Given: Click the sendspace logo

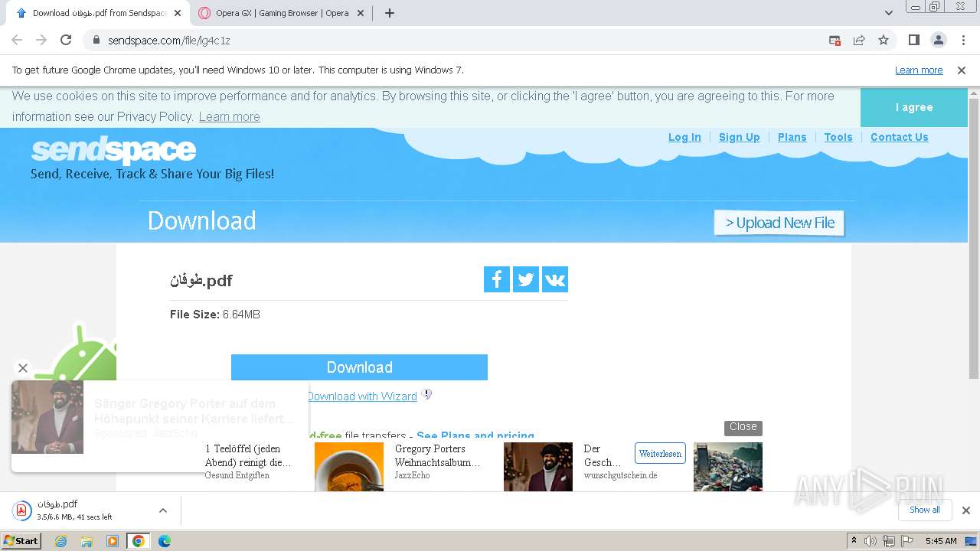Looking at the screenshot, I should [x=114, y=150].
